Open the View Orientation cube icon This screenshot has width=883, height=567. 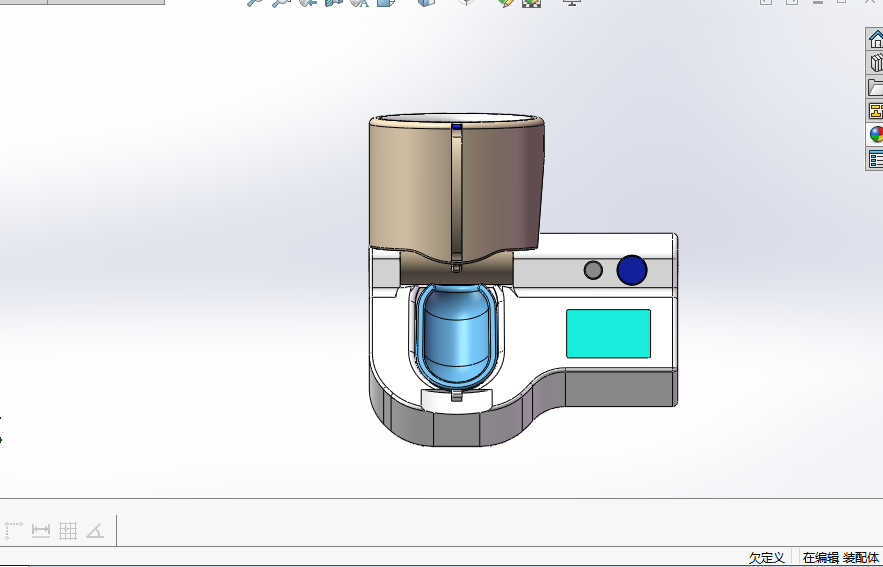click(386, 3)
